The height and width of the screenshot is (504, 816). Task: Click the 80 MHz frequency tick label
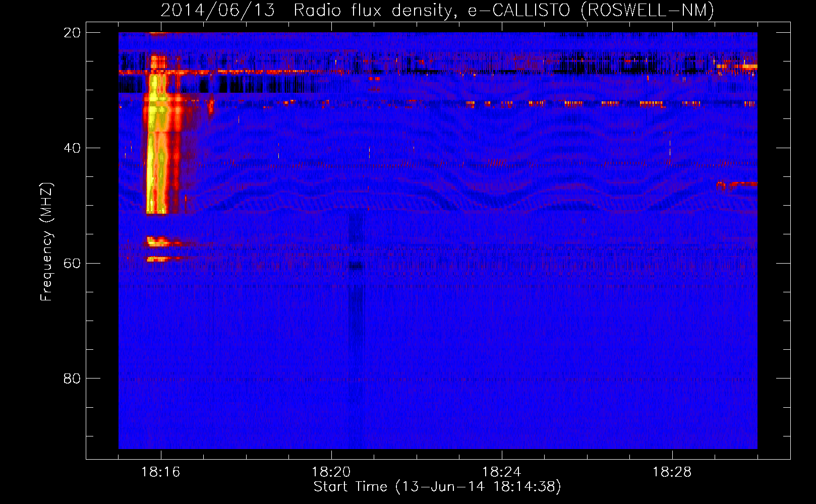72,378
